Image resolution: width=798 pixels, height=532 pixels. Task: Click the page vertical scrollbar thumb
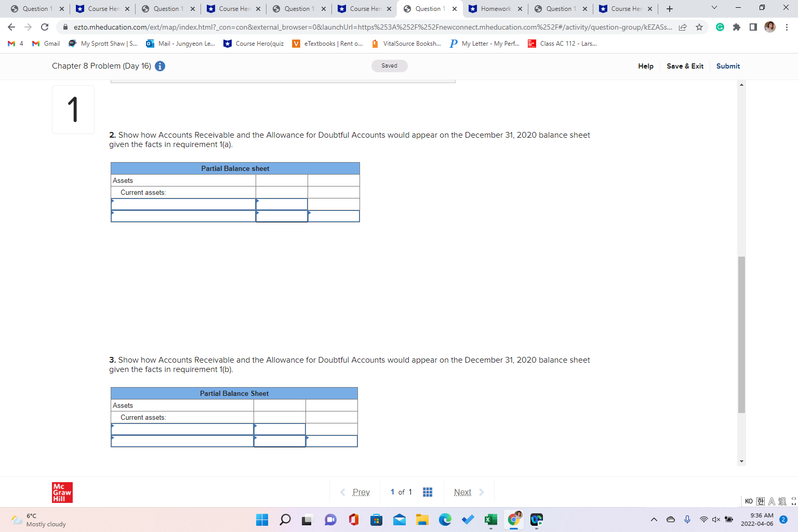coord(741,335)
